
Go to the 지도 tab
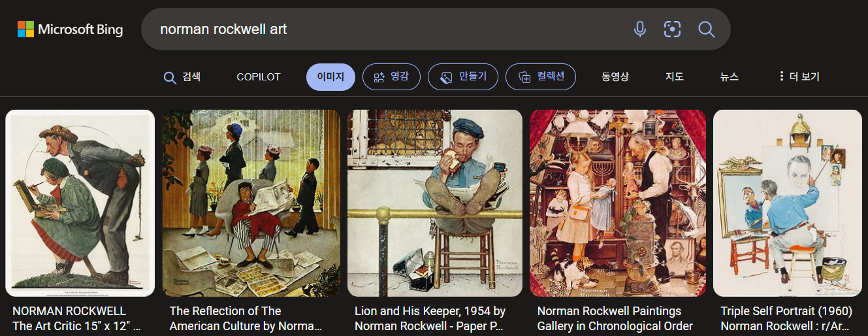click(x=675, y=77)
